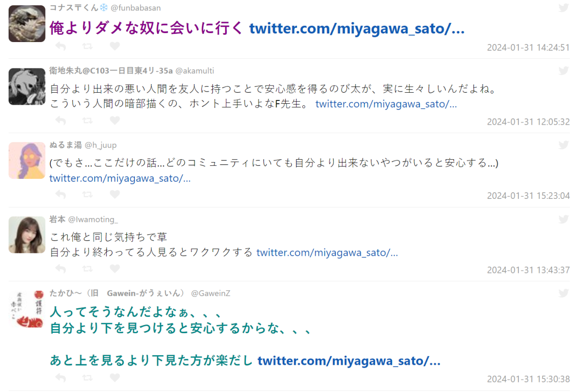Open Twitter bird icon on akamulti's tweet
This screenshot has width=574, height=392.
point(564,70)
